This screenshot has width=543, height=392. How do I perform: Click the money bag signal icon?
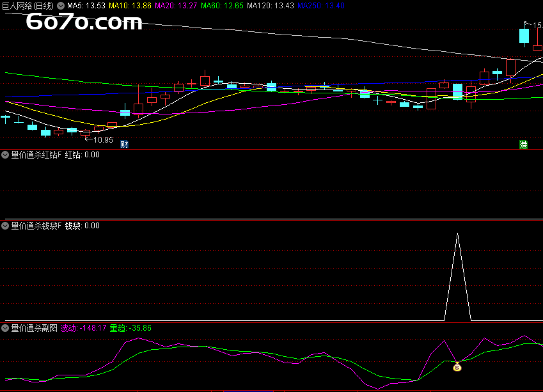click(457, 366)
